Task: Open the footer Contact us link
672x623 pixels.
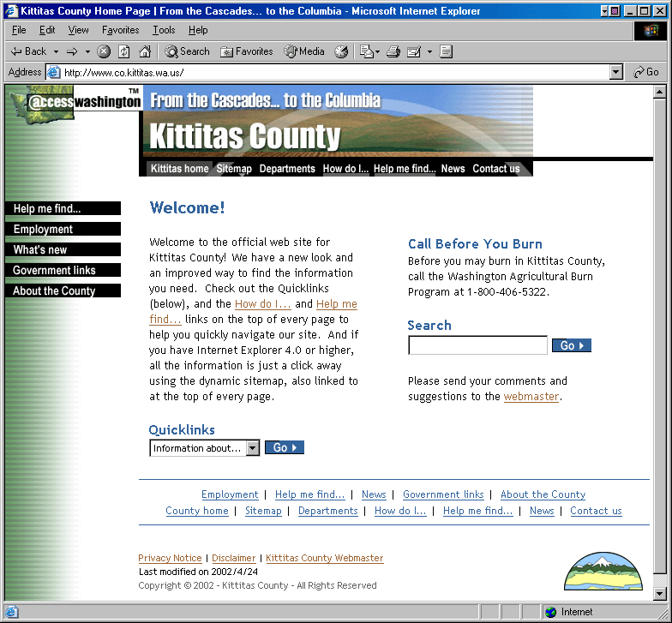Action: pos(596,511)
